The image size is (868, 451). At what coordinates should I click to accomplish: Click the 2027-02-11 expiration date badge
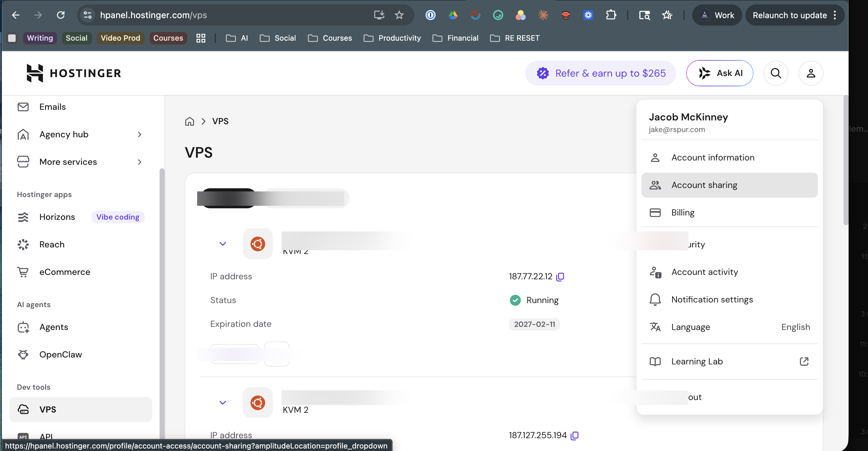pyautogui.click(x=534, y=324)
